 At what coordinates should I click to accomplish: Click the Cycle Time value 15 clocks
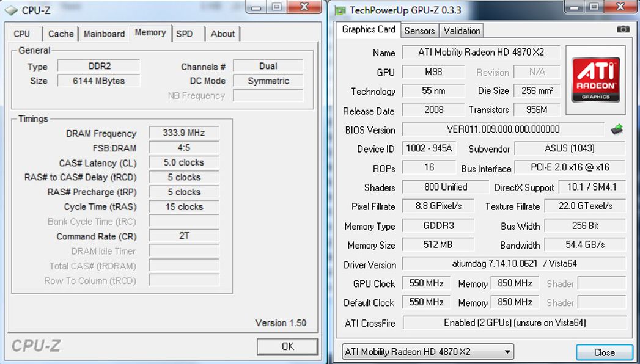coord(184,206)
